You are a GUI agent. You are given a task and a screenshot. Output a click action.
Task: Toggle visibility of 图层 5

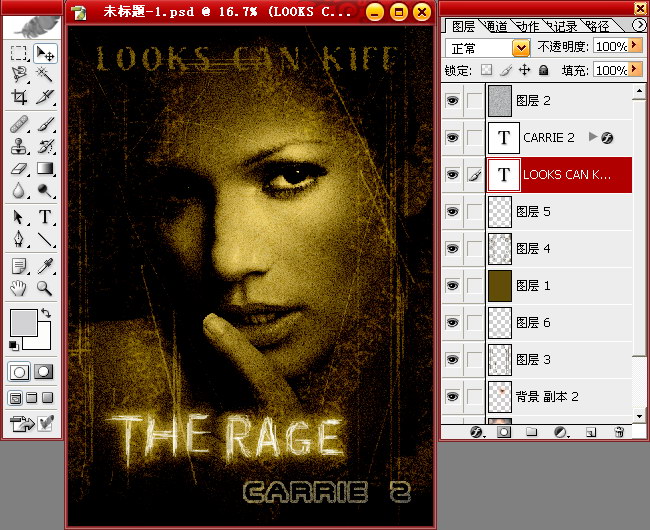click(x=452, y=212)
